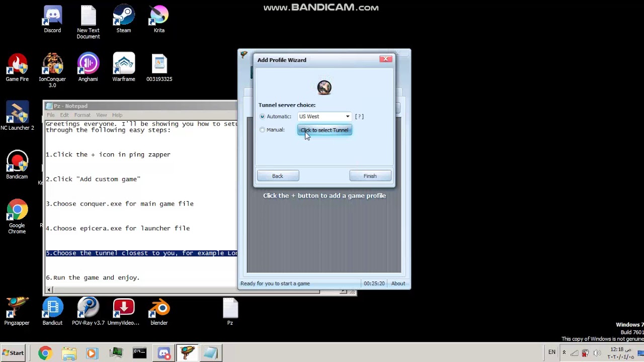644x362 pixels.
Task: Click the 'Click to select Tunnel' button
Action: [325, 130]
